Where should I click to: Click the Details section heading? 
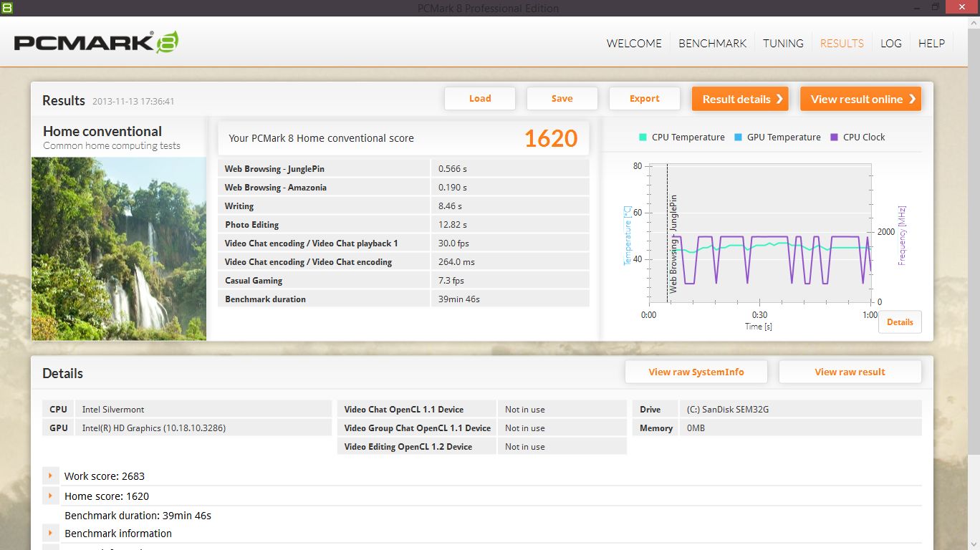62,373
